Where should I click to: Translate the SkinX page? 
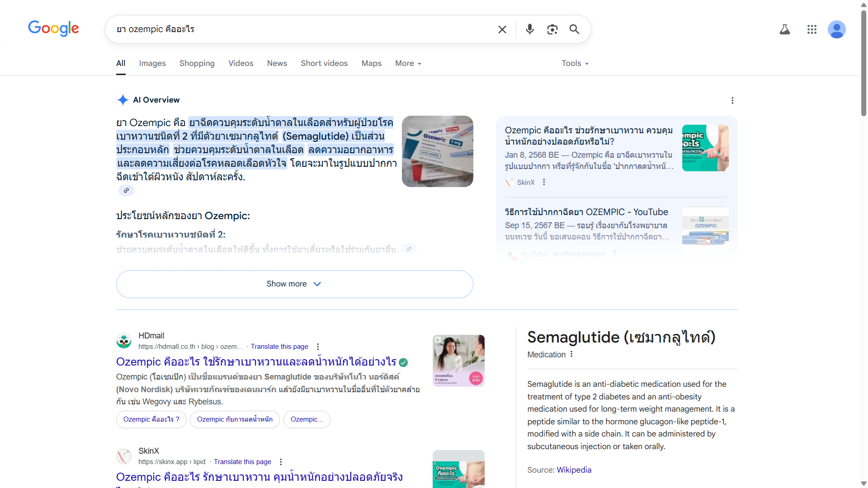click(242, 462)
